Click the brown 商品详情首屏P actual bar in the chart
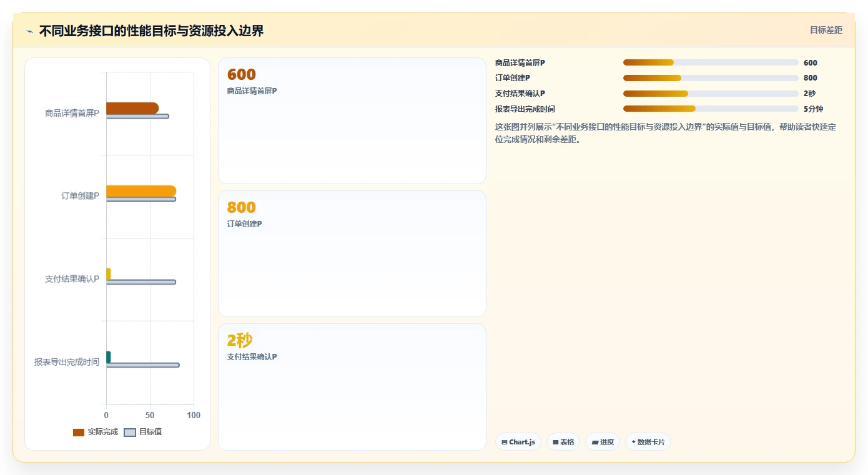This screenshot has height=475, width=868. tap(132, 108)
